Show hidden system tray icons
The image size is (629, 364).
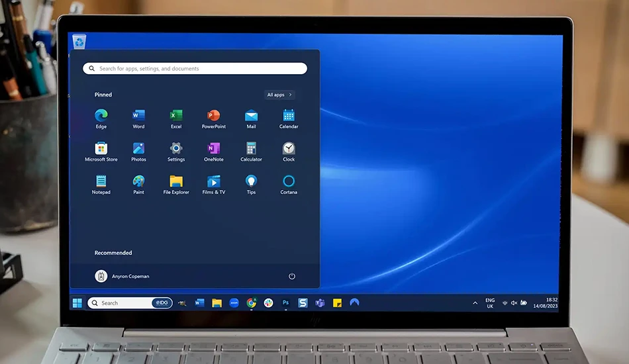coord(475,303)
